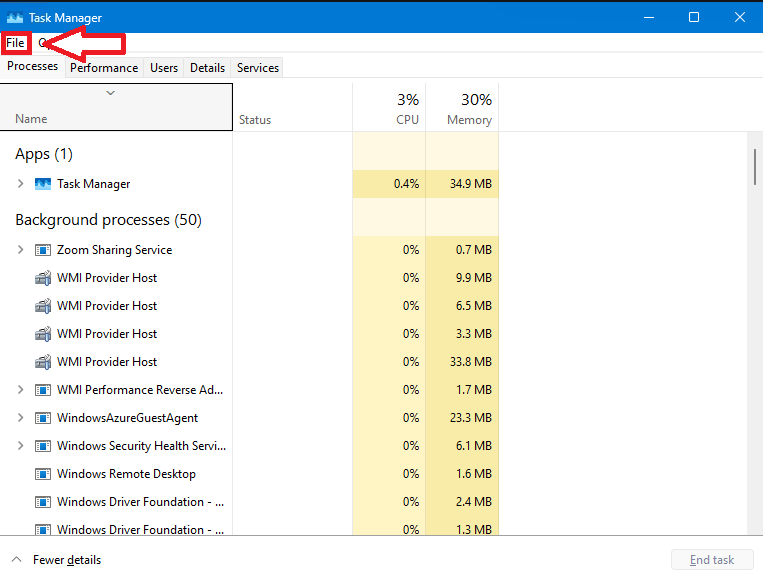Click the Zoom Sharing Service process icon
The image size is (763, 582).
(43, 250)
